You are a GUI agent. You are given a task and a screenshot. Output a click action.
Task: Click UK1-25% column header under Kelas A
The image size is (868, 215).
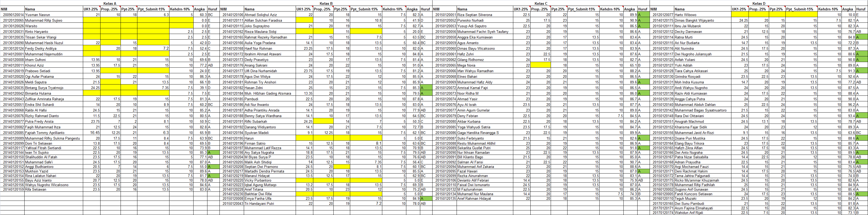[x=91, y=9]
